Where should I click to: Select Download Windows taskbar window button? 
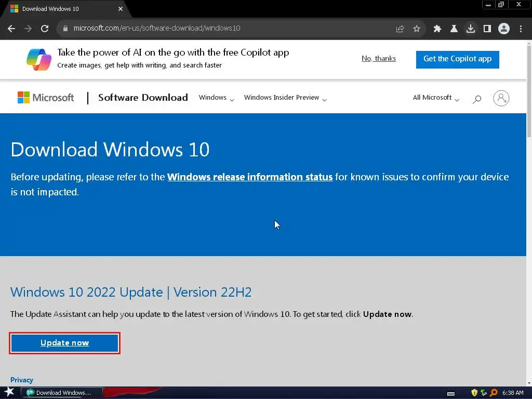(x=62, y=393)
